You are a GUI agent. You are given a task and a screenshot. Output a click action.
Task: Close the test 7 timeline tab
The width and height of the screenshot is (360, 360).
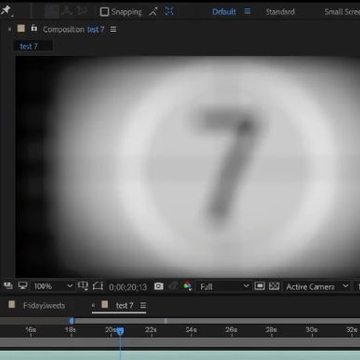(x=93, y=305)
